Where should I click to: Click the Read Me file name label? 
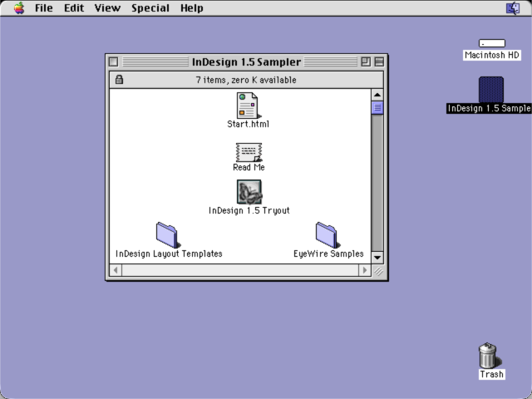(249, 167)
